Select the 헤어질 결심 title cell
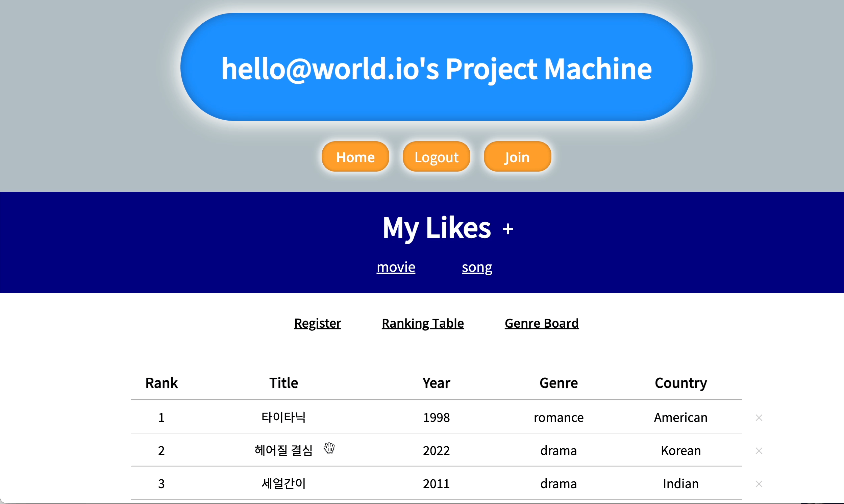The height and width of the screenshot is (504, 844). 283,451
